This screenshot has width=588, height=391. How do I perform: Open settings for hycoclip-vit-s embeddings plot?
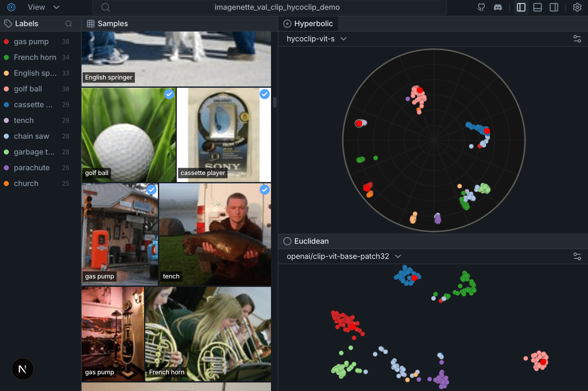(578, 38)
